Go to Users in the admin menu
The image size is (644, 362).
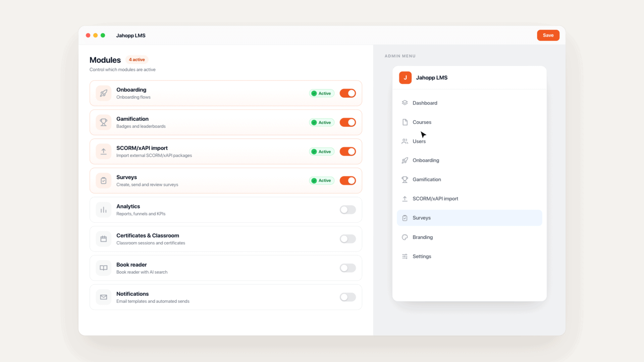(469, 141)
